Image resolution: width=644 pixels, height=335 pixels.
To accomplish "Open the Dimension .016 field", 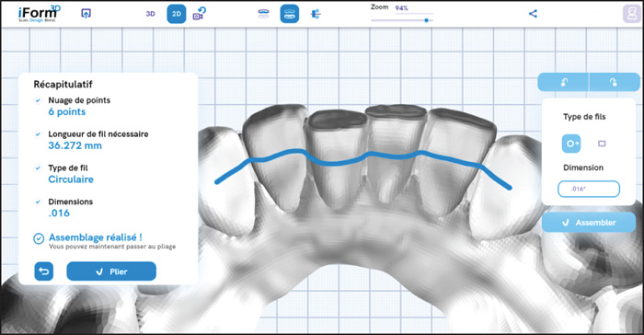I will point(589,189).
